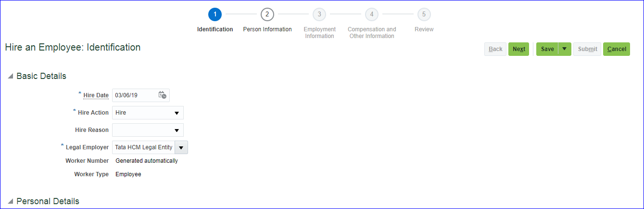This screenshot has height=209, width=644.
Task: Click the Next button
Action: [x=518, y=49]
